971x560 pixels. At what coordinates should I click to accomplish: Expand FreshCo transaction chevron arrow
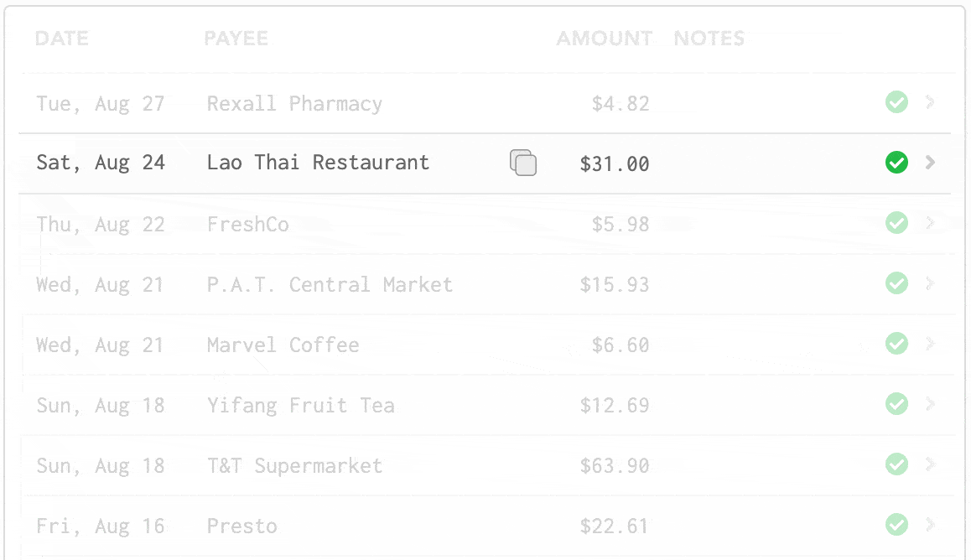point(930,223)
